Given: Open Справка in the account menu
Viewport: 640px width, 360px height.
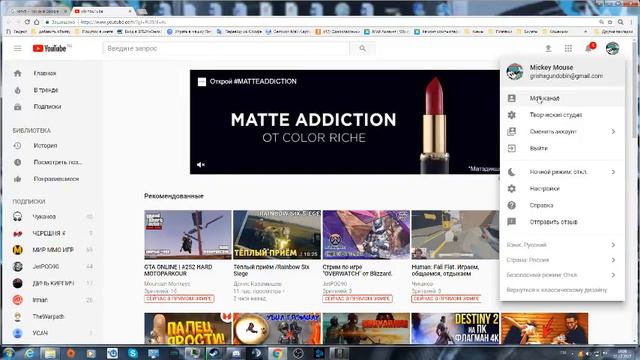Looking at the screenshot, I should point(562,206).
